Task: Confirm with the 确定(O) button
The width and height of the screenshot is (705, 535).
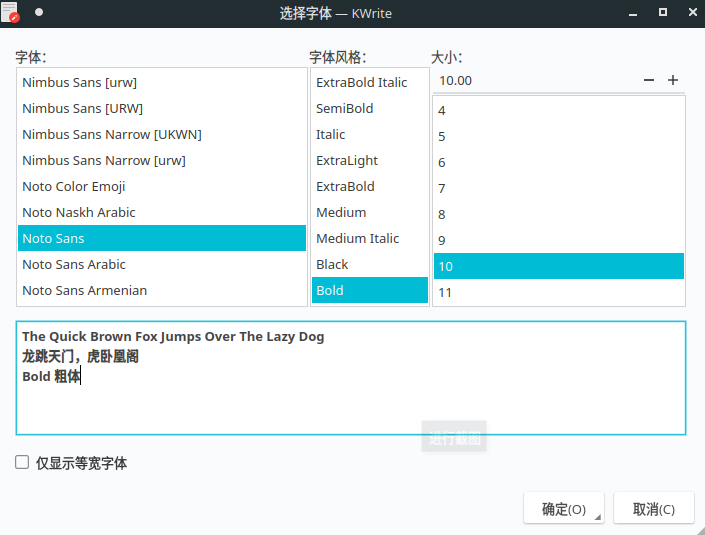Action: tap(564, 508)
